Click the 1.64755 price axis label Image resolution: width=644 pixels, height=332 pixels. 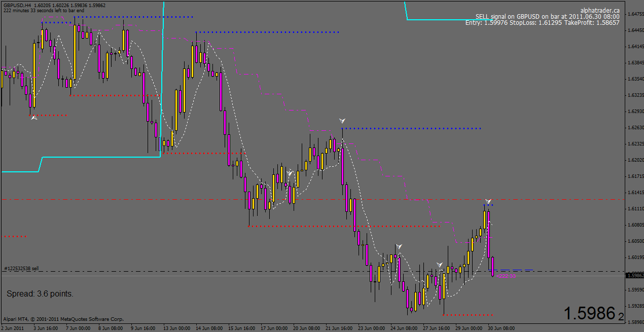coord(635,14)
